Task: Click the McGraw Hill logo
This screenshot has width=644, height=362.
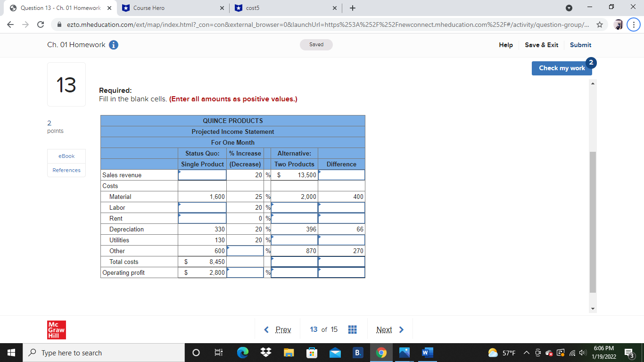Action: (57, 330)
